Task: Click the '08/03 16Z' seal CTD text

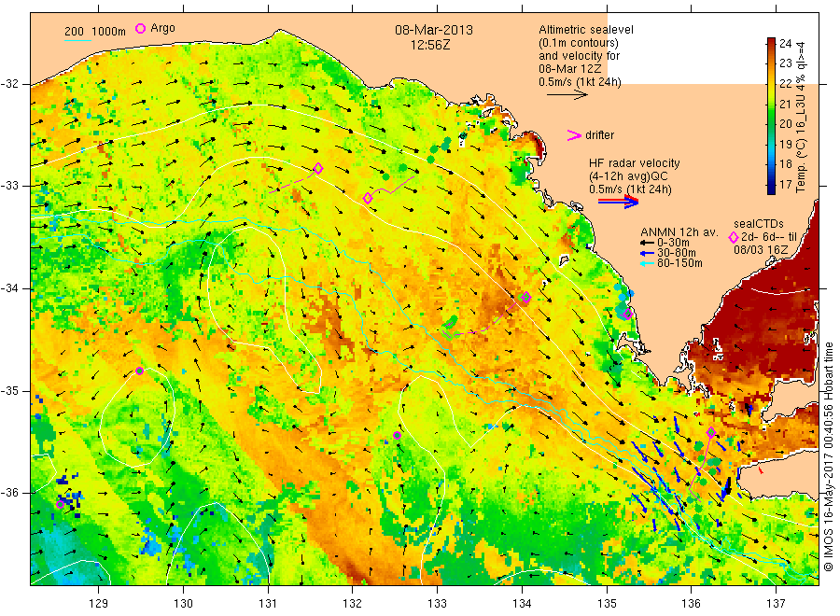Action: [761, 250]
